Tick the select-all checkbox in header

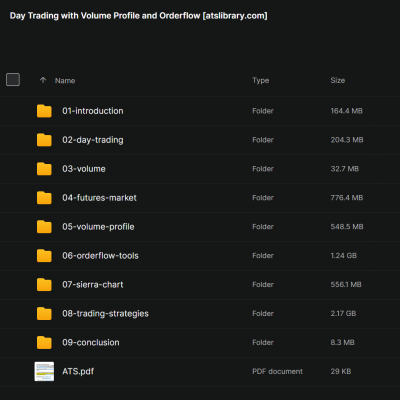tap(13, 80)
